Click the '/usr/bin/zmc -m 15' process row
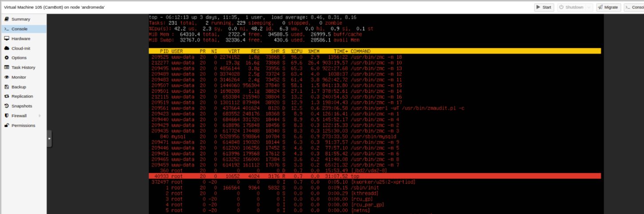 point(375,86)
